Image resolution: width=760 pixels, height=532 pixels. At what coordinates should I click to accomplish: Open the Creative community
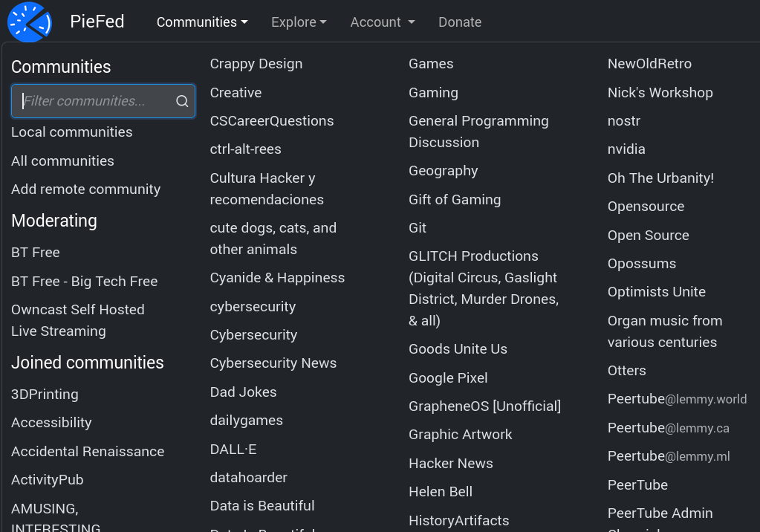tap(236, 93)
